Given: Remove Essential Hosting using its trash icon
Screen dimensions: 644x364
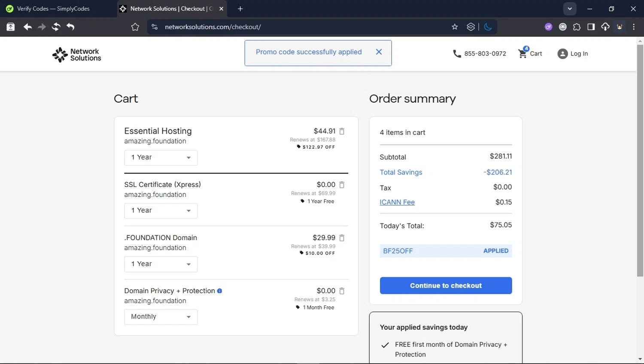Looking at the screenshot, I should tap(342, 131).
